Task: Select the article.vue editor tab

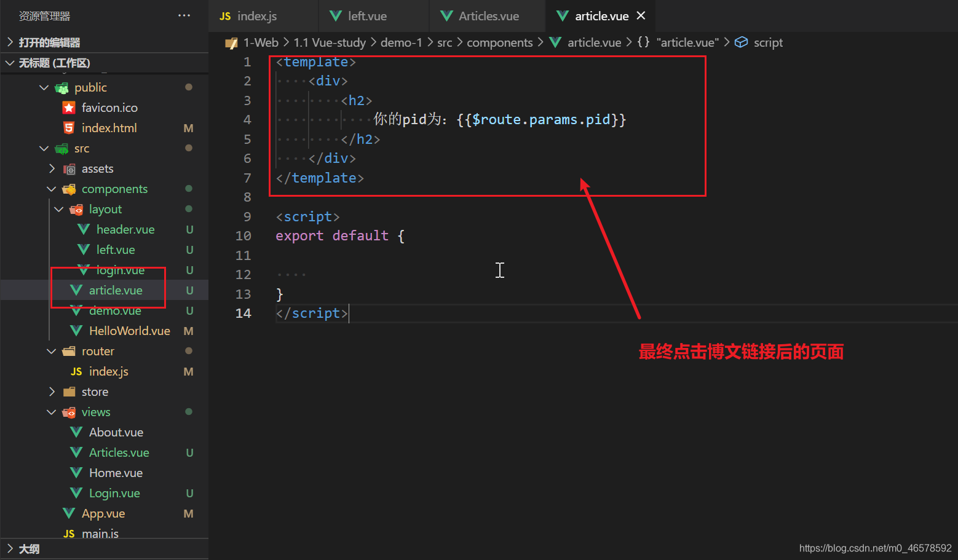Action: [x=601, y=16]
